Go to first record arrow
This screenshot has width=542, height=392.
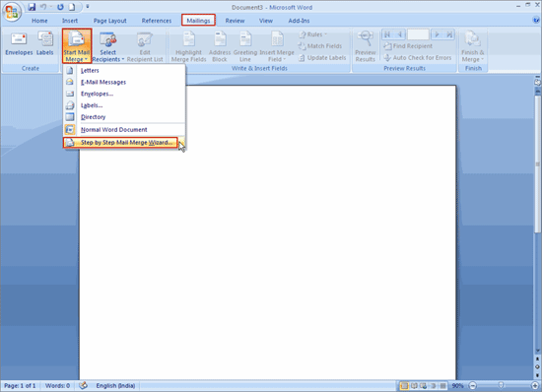point(387,34)
